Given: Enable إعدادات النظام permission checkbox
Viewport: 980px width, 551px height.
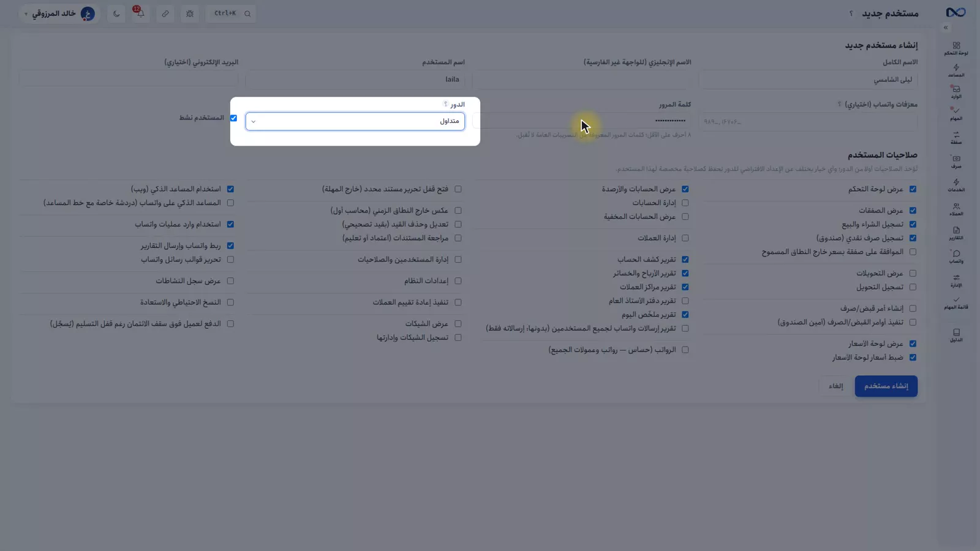Looking at the screenshot, I should [458, 281].
